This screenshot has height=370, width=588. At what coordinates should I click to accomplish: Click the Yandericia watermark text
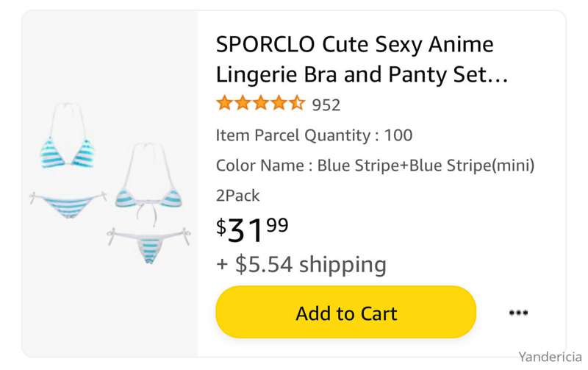pyautogui.click(x=550, y=357)
